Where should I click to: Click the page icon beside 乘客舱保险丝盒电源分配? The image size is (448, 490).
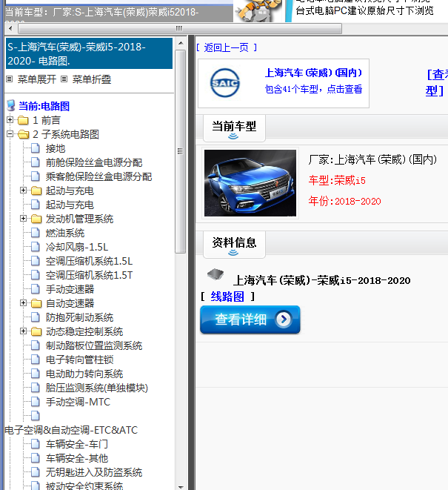[x=36, y=176]
